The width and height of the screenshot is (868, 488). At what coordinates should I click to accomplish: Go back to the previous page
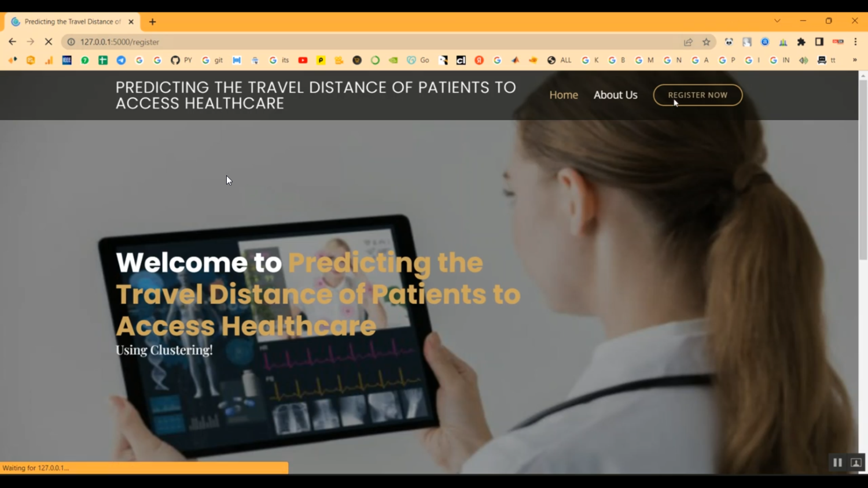coord(12,42)
